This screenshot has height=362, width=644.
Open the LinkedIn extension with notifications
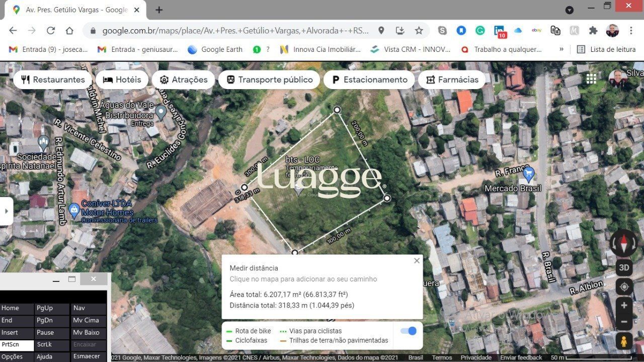(x=499, y=31)
